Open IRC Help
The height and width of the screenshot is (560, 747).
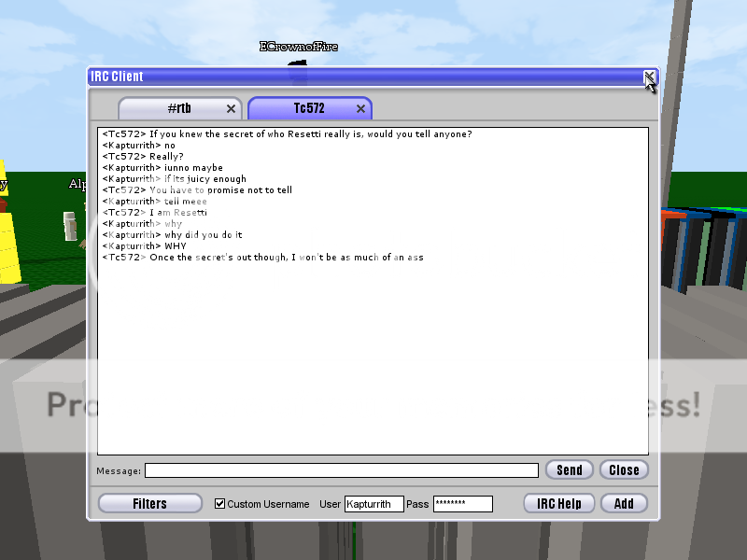coord(559,504)
